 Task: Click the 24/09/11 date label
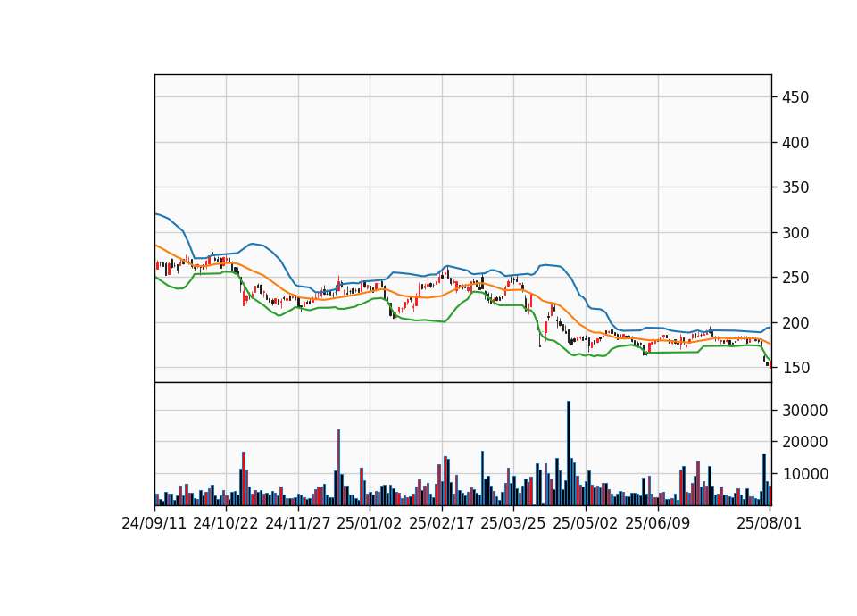click(154, 523)
